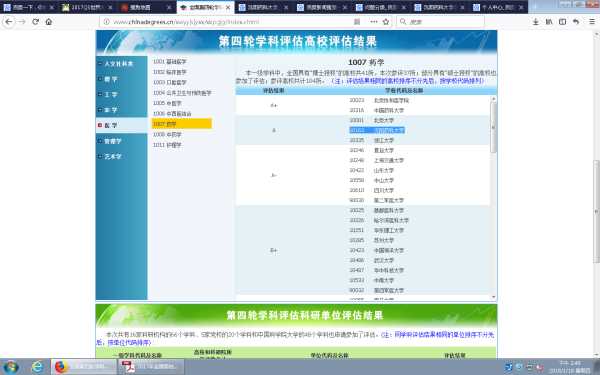Image resolution: width=600 pixels, height=375 pixels.
Task: Toggle the sidebar view icon in toolbar
Action: pos(562,22)
